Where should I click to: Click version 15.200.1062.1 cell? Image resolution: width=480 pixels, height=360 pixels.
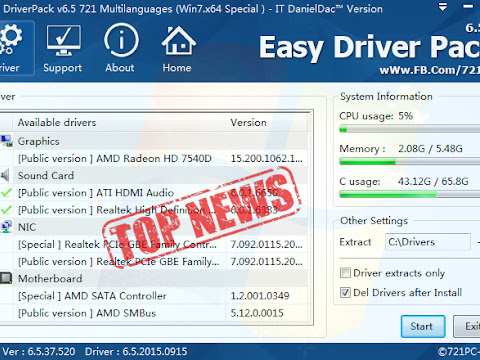267,158
